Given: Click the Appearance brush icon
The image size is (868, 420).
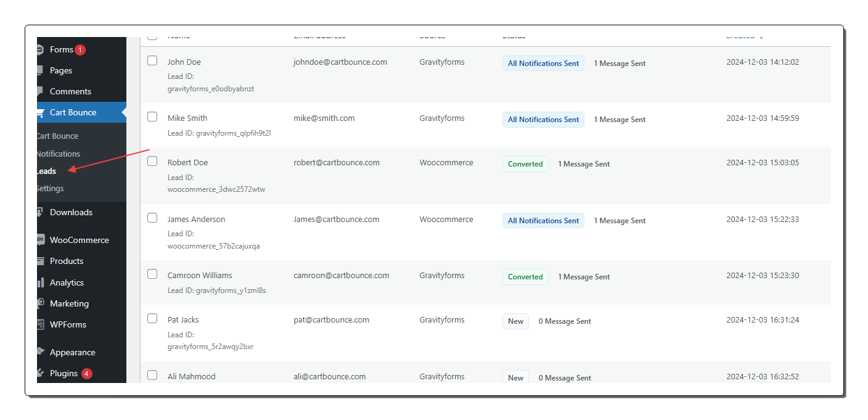Looking at the screenshot, I should (x=41, y=352).
